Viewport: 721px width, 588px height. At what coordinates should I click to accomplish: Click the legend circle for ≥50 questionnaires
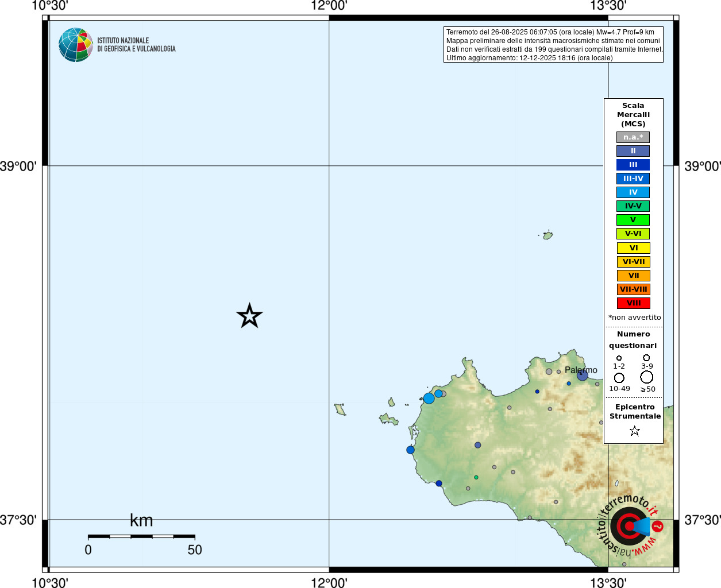[646, 377]
